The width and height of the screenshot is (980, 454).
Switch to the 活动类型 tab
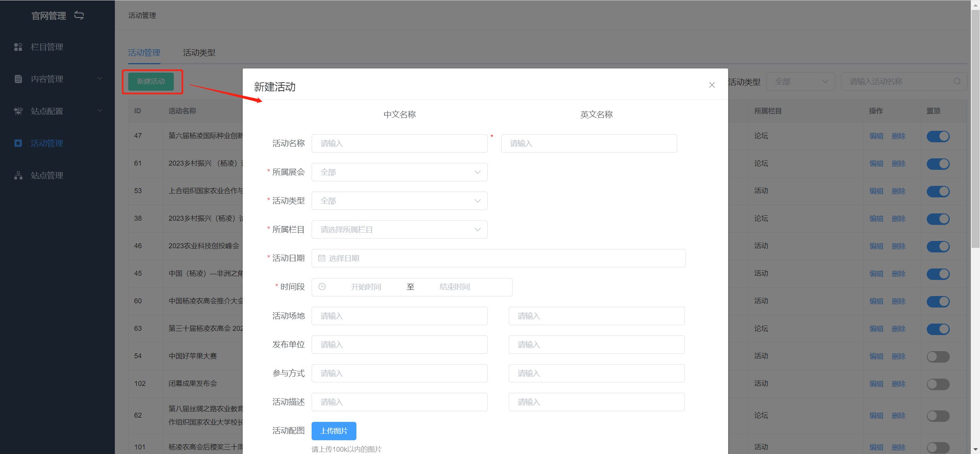pos(199,53)
